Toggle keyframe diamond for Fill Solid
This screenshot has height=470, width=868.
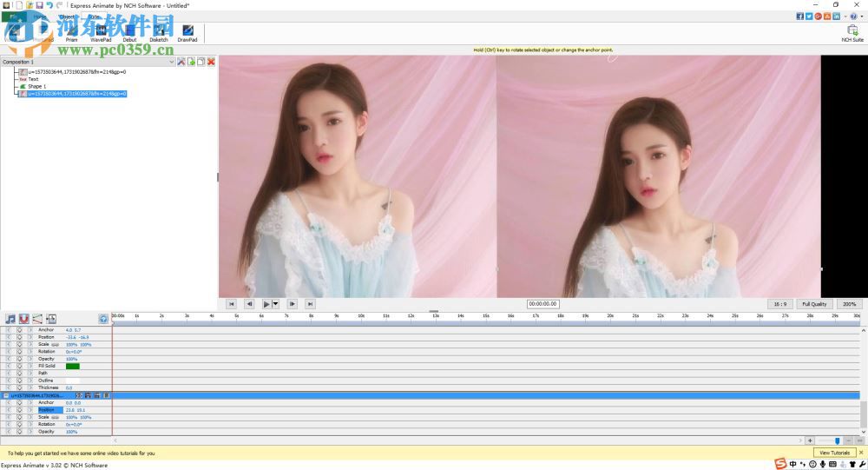coord(19,366)
